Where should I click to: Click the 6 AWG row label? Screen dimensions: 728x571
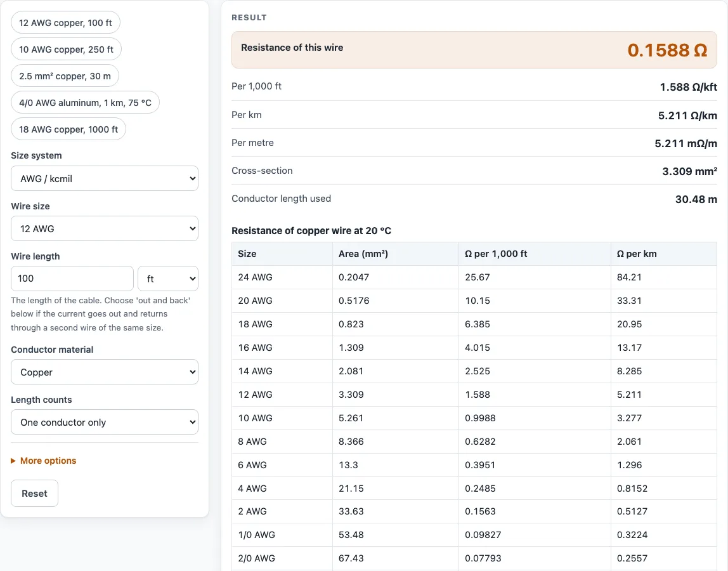pyautogui.click(x=252, y=465)
